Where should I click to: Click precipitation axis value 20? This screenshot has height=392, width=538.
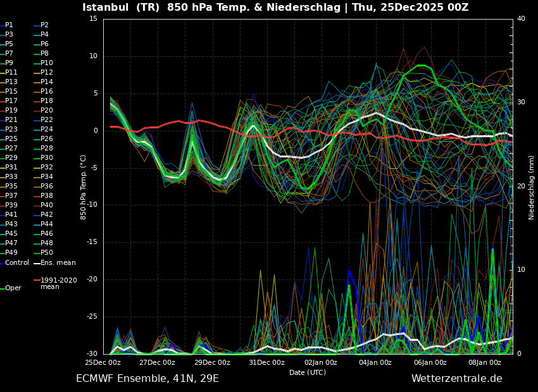pos(521,186)
